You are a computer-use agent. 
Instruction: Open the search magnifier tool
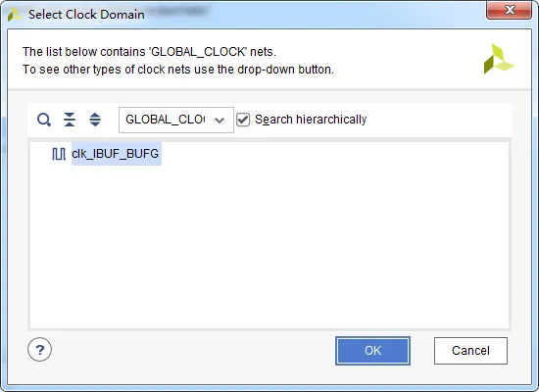(44, 120)
